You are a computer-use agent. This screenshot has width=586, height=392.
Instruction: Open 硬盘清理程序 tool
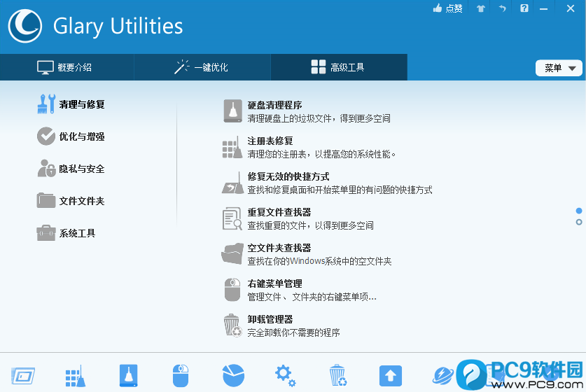[x=274, y=106]
